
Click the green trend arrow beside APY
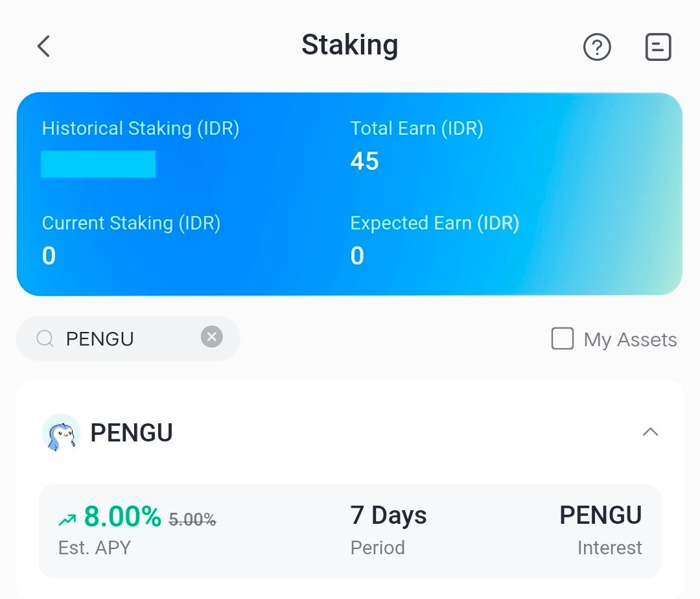point(66,514)
